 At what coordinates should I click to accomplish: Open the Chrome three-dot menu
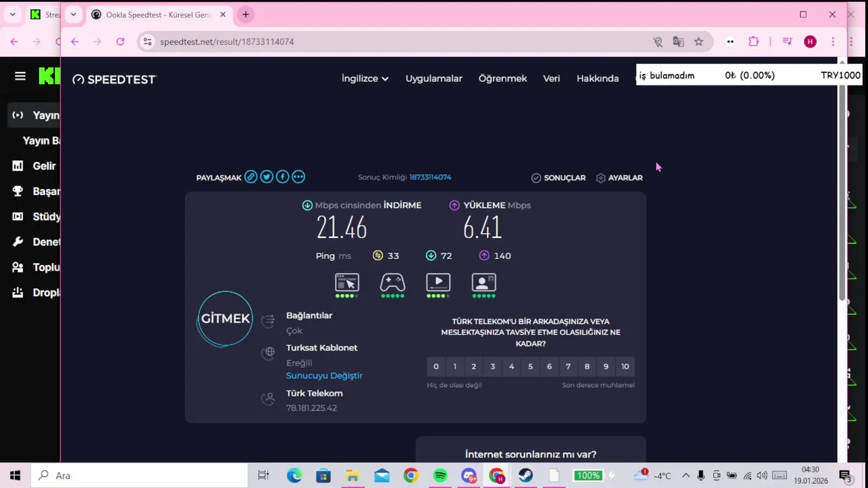coord(833,41)
